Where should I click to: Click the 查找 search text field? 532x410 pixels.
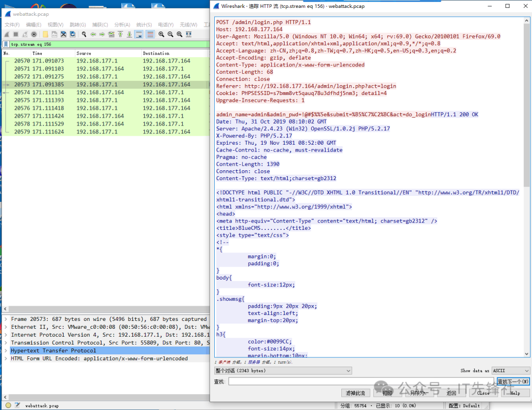coord(361,381)
